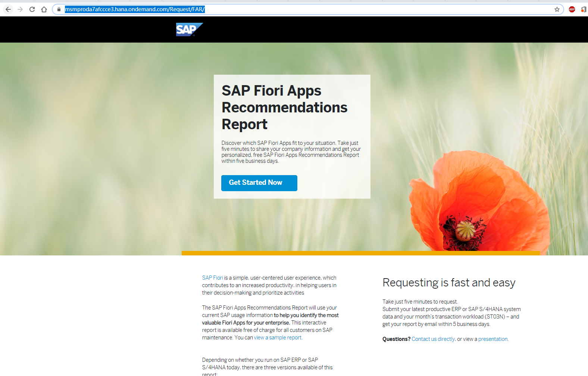Viewport: 588px width, 376px height.
Task: Open the SAP Fiori link
Action: point(212,278)
